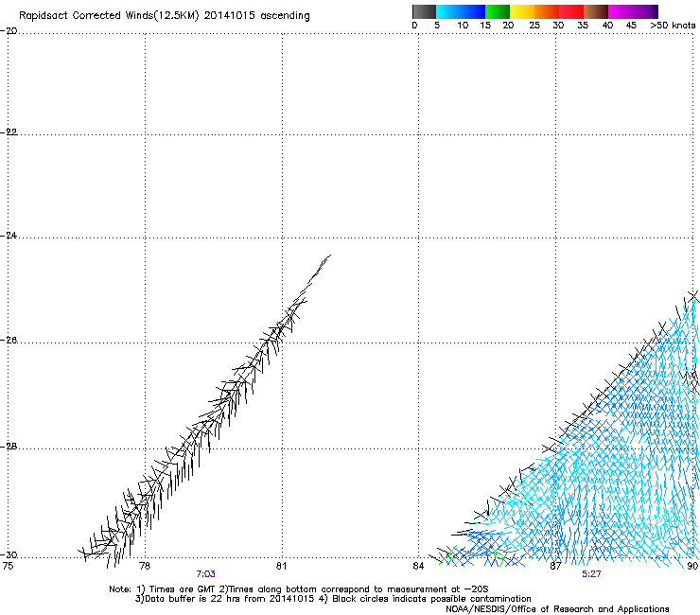Image resolution: width=700 pixels, height=615 pixels.
Task: Click the red 30-35 knots legend band
Action: pos(571,11)
